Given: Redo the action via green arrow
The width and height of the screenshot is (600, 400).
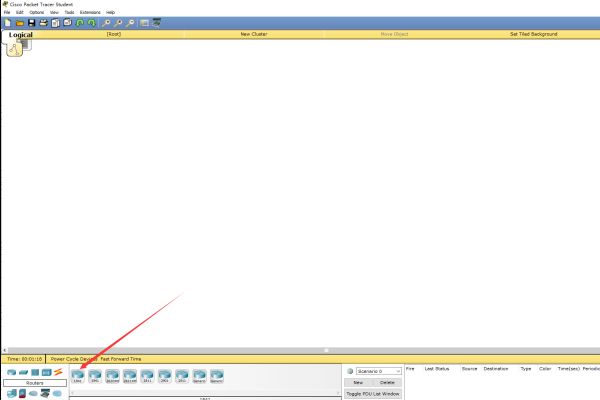Looking at the screenshot, I should click(x=91, y=23).
